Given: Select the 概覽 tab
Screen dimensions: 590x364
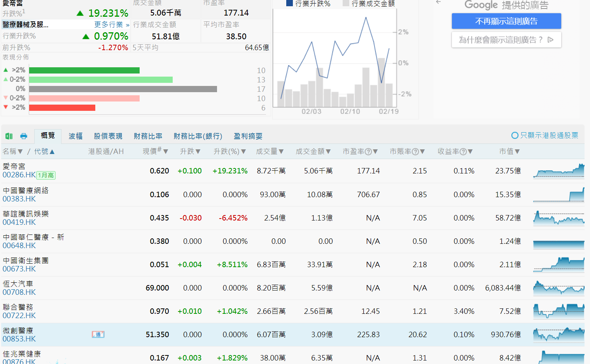Looking at the screenshot, I should [x=48, y=136].
